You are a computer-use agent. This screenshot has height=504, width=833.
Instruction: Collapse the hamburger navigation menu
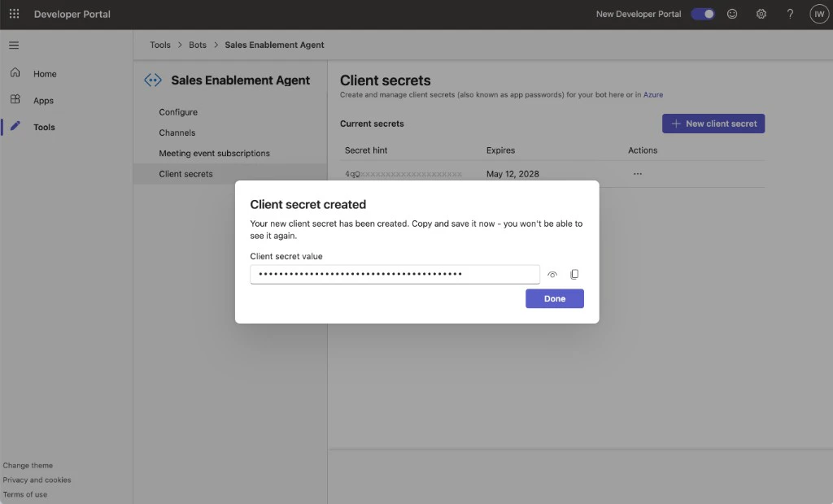(14, 46)
